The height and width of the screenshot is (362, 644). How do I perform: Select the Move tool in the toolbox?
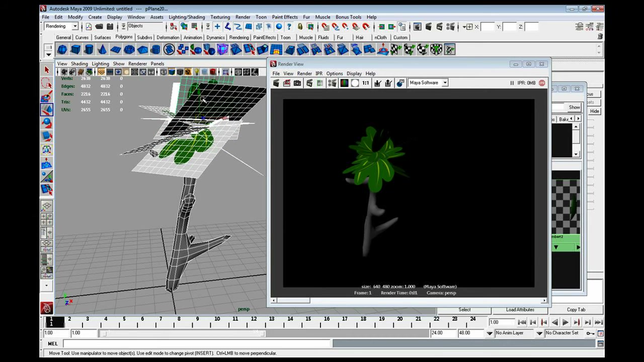pyautogui.click(x=47, y=110)
